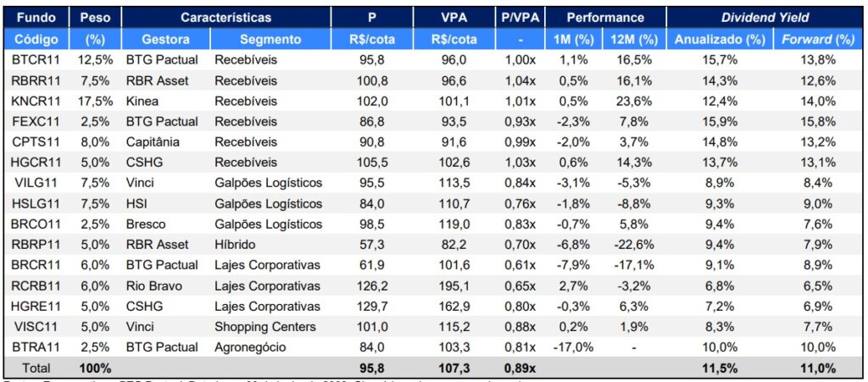Viewport: 868px width, 382px height.
Task: Select the Híbrido segment cell
Action: (236, 245)
